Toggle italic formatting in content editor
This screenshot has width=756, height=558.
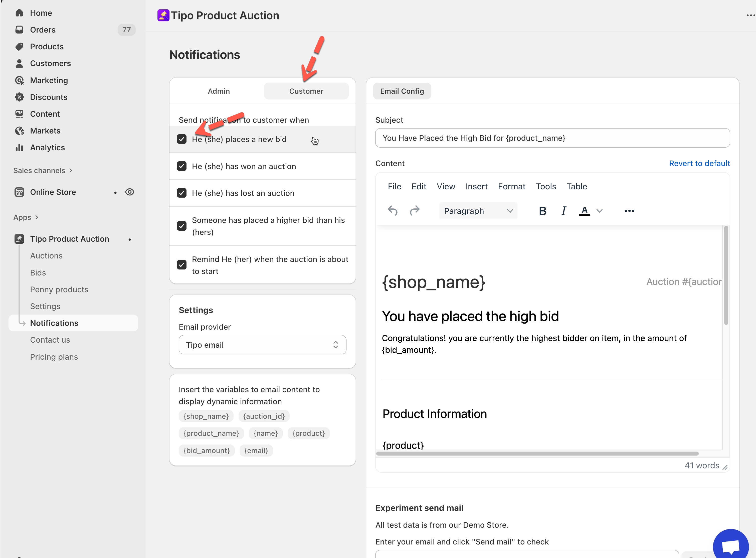coord(563,211)
